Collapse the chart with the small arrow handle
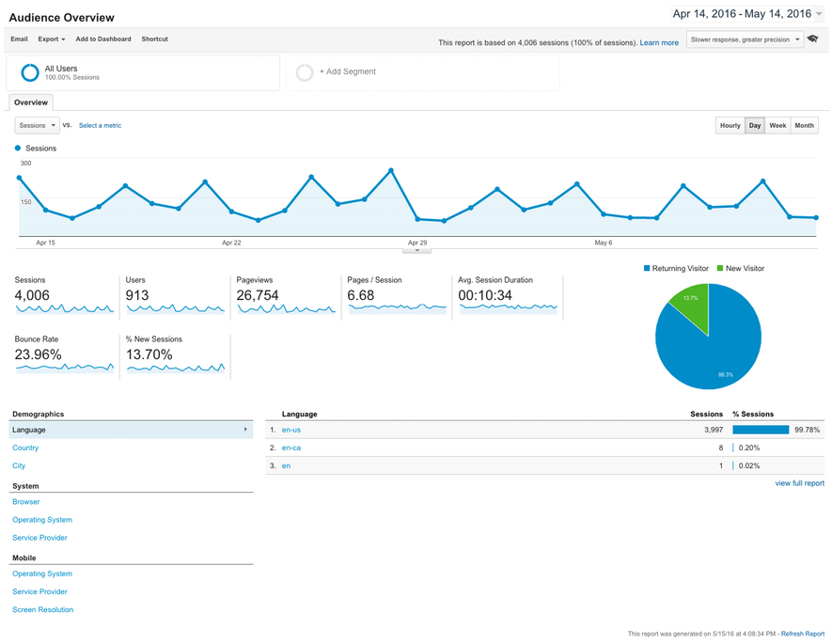The width and height of the screenshot is (832, 644). coord(417,250)
